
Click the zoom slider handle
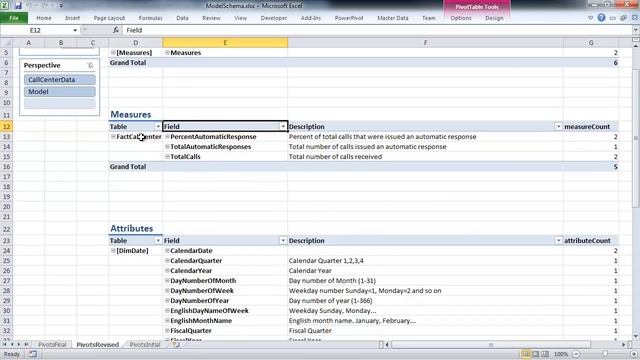(605, 354)
